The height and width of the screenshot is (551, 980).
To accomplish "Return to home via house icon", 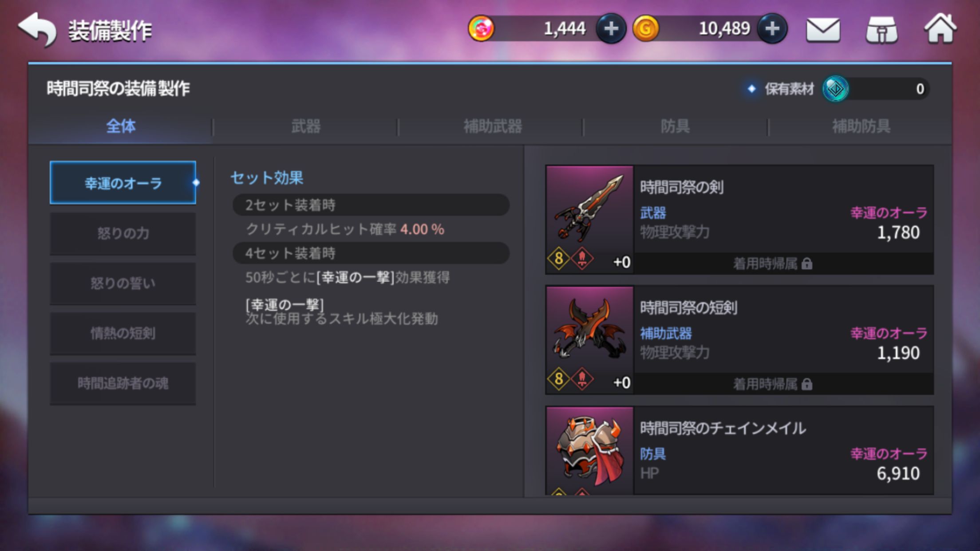I will [x=940, y=29].
